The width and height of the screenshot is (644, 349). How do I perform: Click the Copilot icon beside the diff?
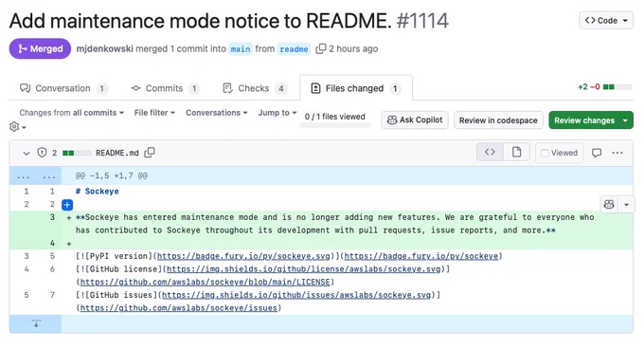609,204
